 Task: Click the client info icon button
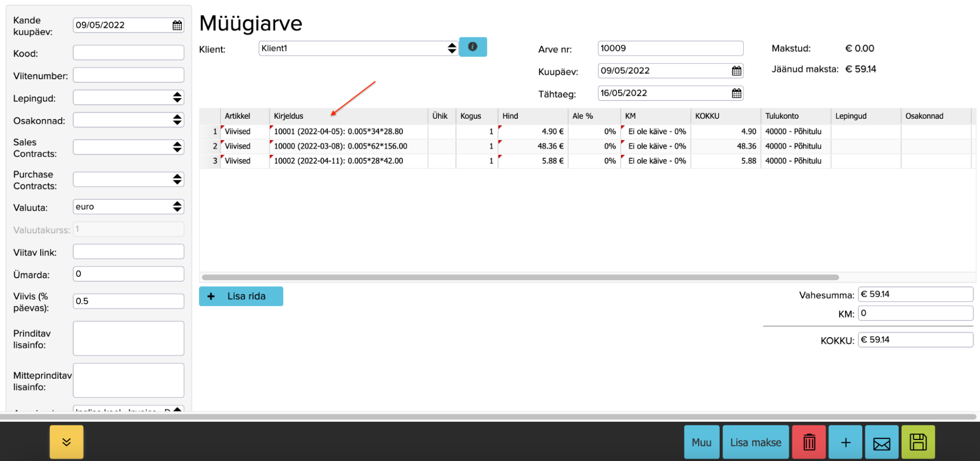click(473, 47)
